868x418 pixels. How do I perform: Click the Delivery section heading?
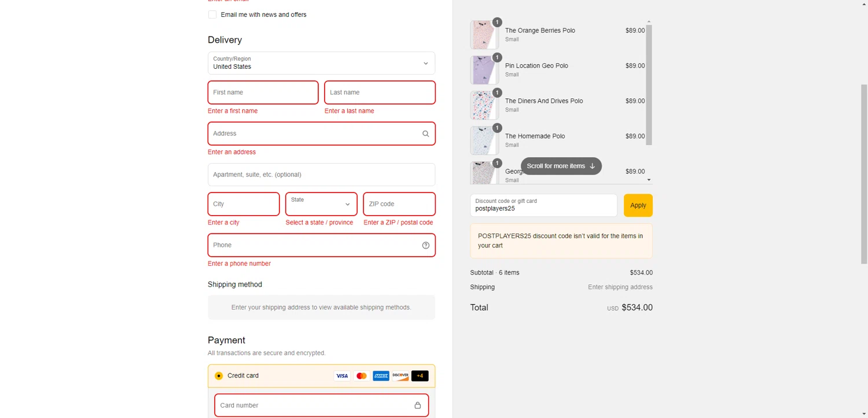point(225,40)
